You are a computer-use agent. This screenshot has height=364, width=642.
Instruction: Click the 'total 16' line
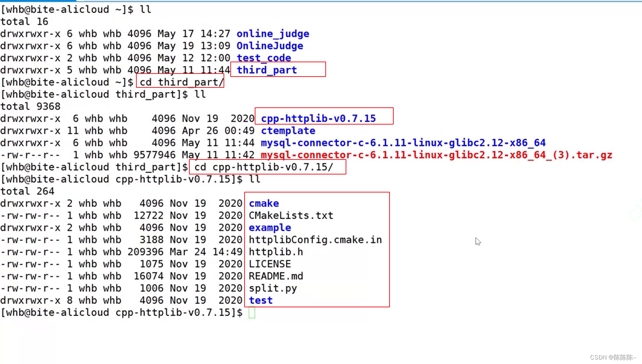point(24,21)
